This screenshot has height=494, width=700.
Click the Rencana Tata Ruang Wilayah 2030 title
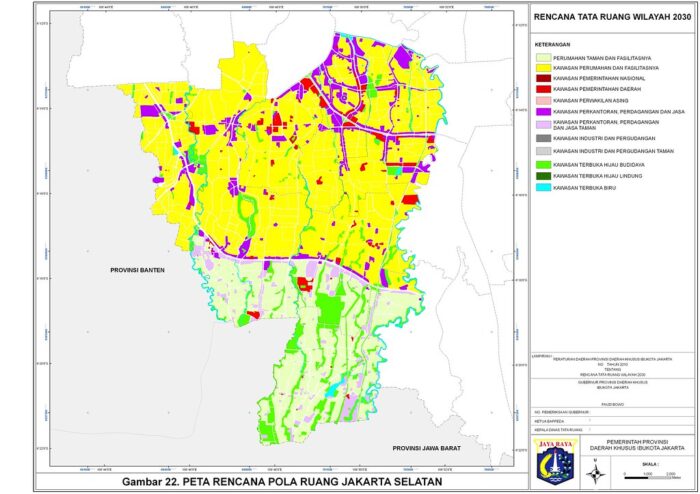pos(612,17)
